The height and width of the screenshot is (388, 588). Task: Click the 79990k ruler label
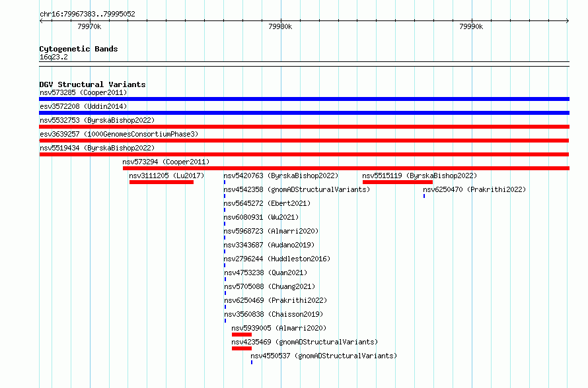click(x=471, y=27)
